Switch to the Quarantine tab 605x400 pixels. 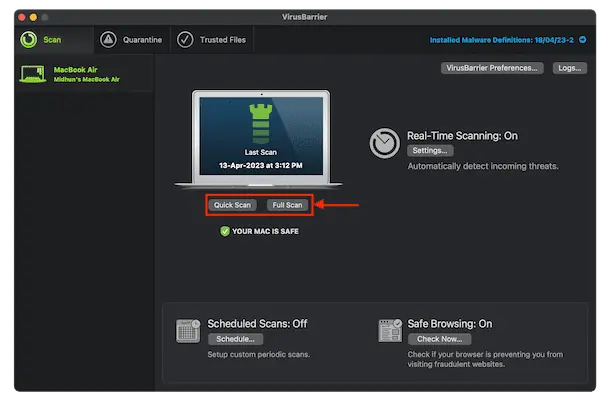click(x=131, y=40)
